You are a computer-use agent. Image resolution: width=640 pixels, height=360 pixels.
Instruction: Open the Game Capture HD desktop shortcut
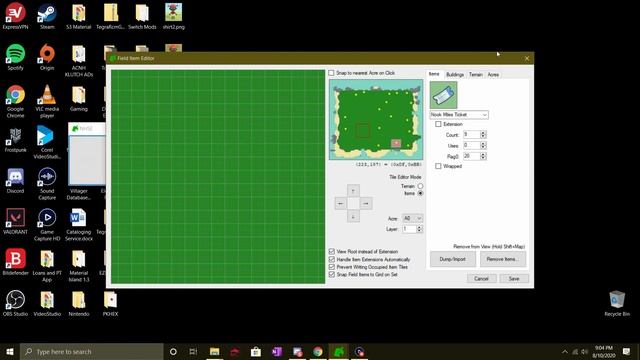(x=47, y=224)
